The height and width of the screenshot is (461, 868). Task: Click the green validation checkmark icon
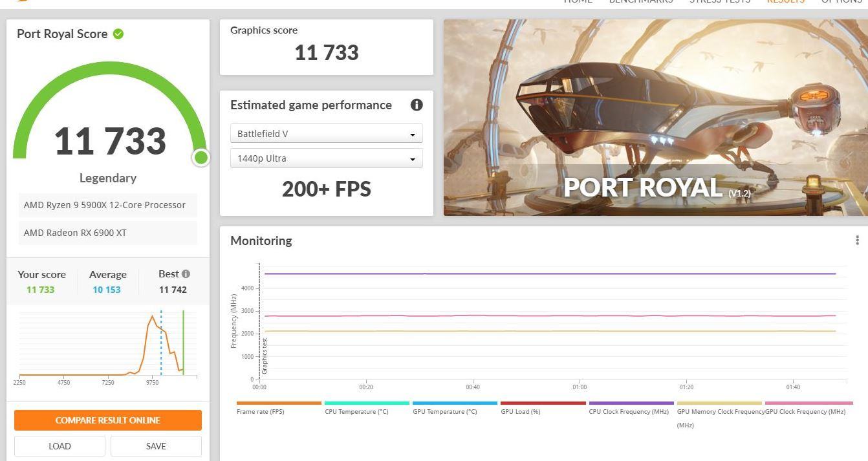118,34
